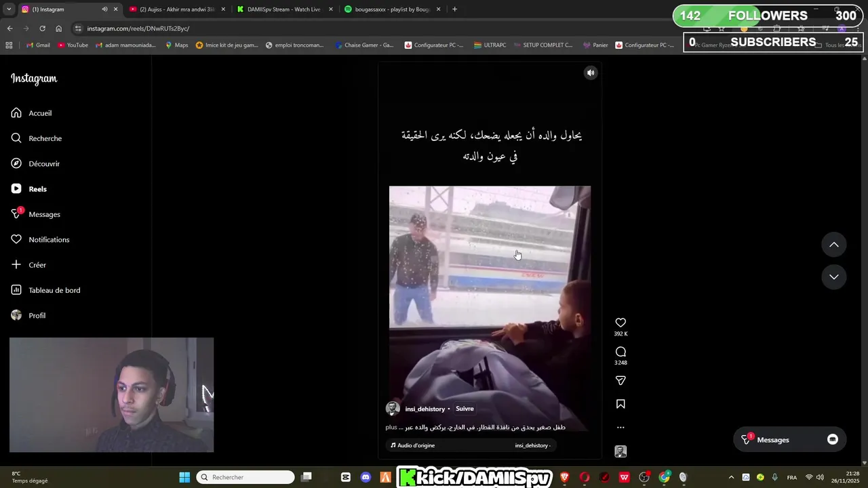The width and height of the screenshot is (868, 488).
Task: Mute the reel audio speaker
Action: [x=591, y=73]
